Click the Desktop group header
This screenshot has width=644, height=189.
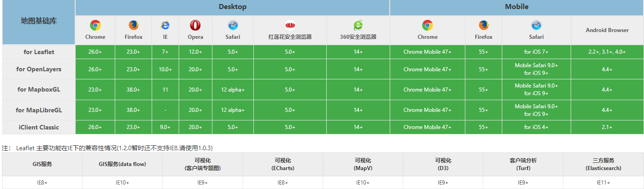tap(232, 7)
